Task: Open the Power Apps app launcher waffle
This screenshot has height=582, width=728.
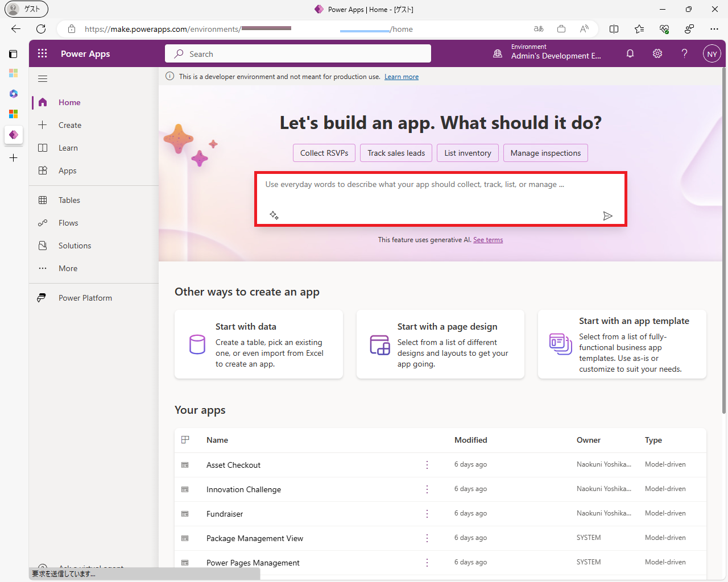Action: point(43,53)
